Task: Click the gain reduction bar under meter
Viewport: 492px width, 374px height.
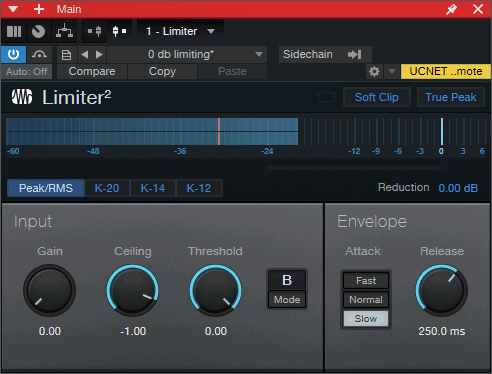Action: pyautogui.click(x=354, y=168)
